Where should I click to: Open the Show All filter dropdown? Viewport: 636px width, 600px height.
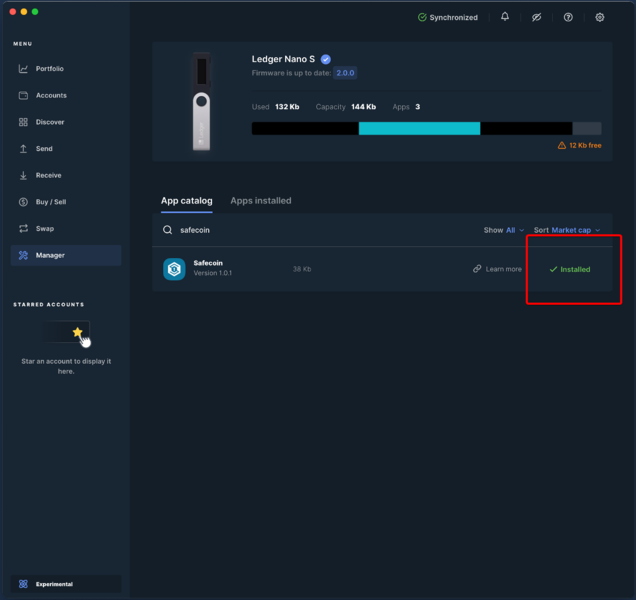pos(503,230)
